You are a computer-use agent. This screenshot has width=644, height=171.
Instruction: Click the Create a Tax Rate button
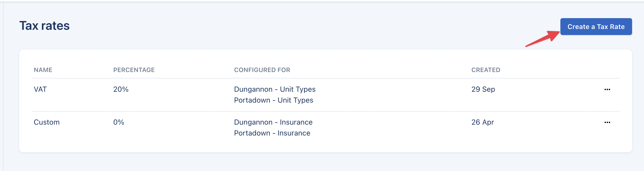point(596,27)
